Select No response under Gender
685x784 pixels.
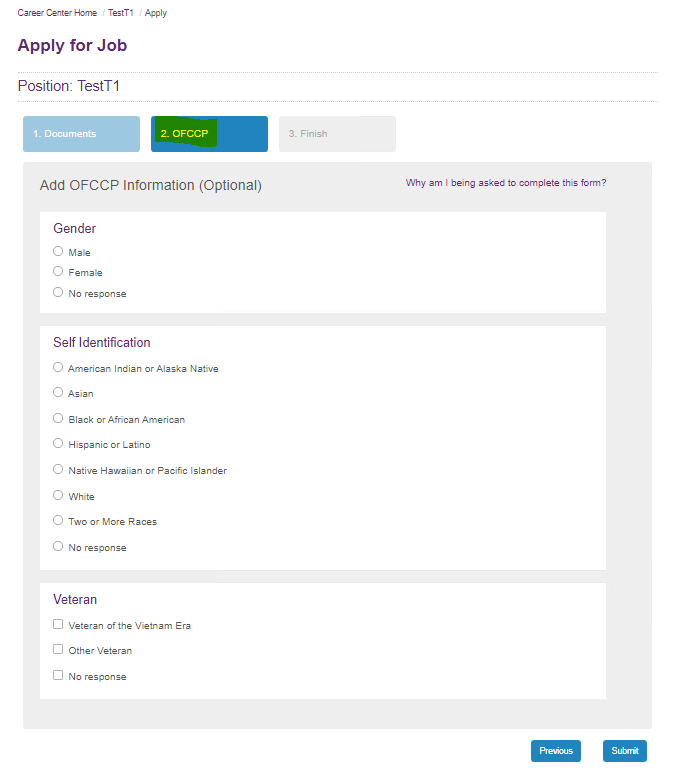point(58,293)
